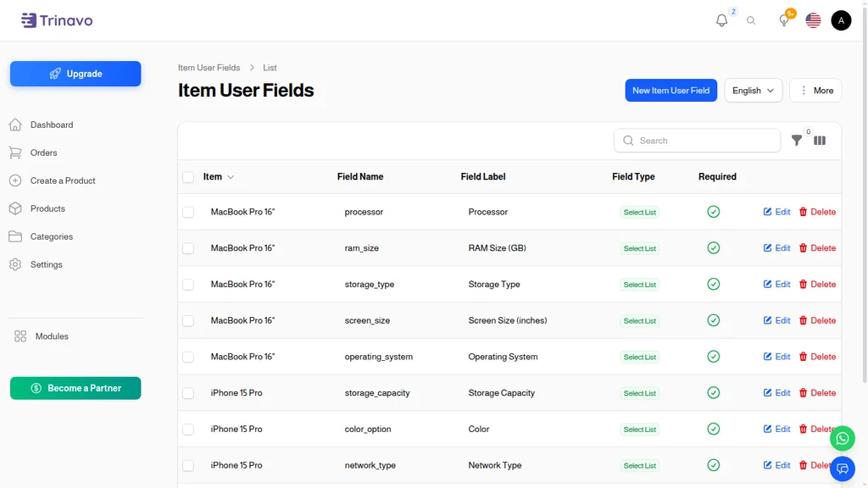The height and width of the screenshot is (488, 868).
Task: Delete the storage_type field row
Action: [817, 285]
